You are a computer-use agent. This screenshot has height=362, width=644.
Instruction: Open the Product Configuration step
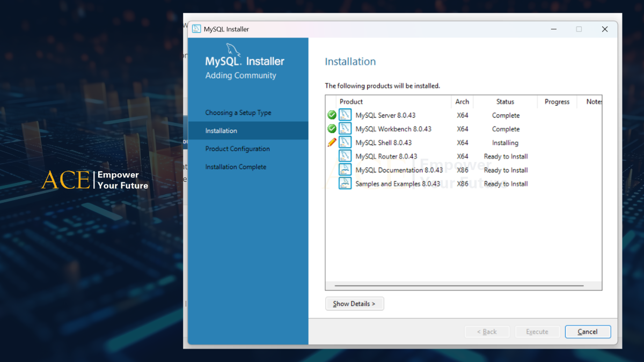237,149
